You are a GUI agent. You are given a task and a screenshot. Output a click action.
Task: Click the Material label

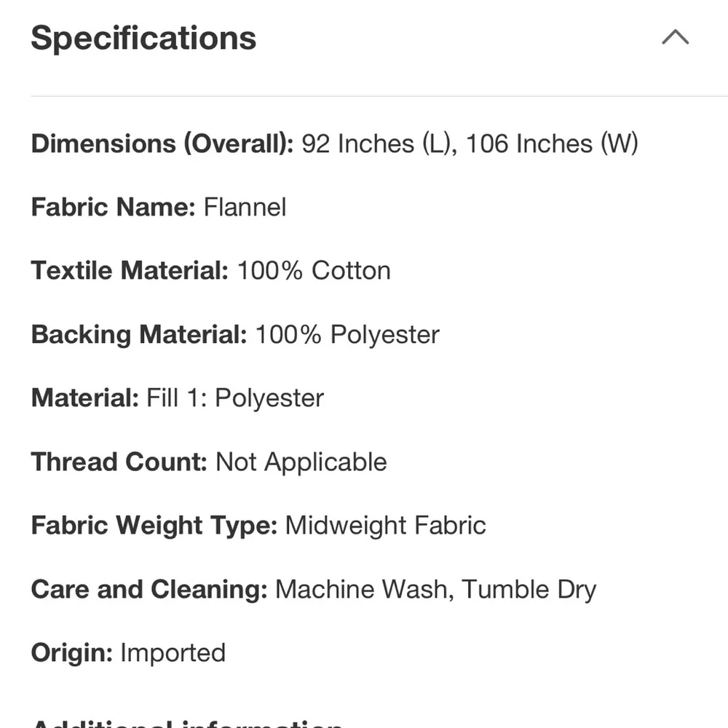[85, 398]
